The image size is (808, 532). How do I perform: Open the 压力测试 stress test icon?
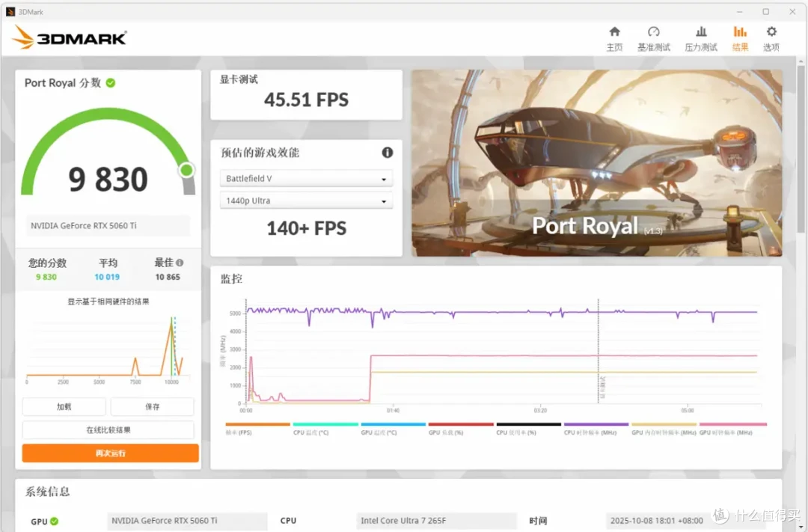coord(701,32)
